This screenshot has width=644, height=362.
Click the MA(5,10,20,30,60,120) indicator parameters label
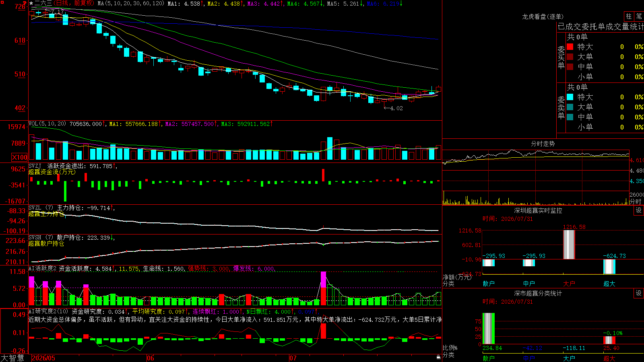[x=131, y=4]
